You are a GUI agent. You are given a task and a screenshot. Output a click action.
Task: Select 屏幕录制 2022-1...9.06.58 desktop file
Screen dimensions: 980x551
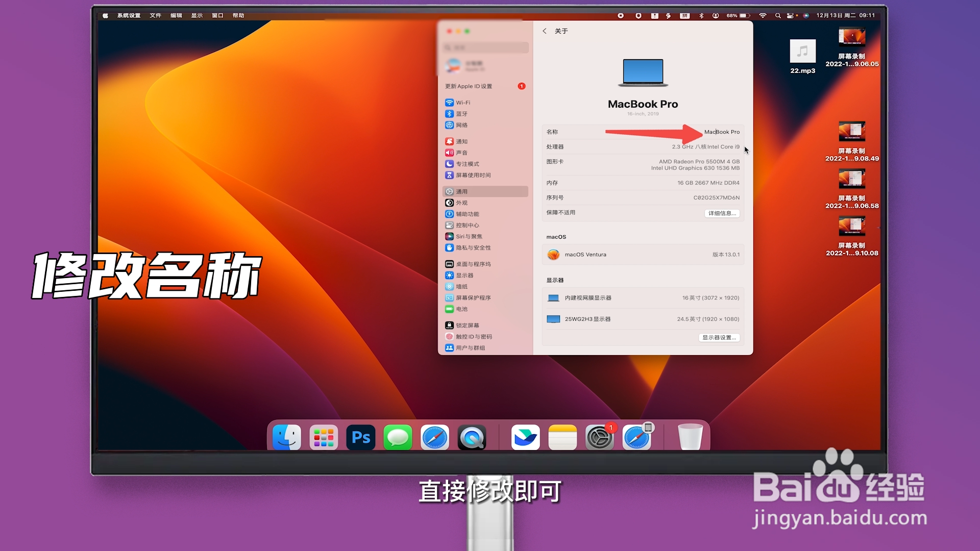tap(852, 189)
